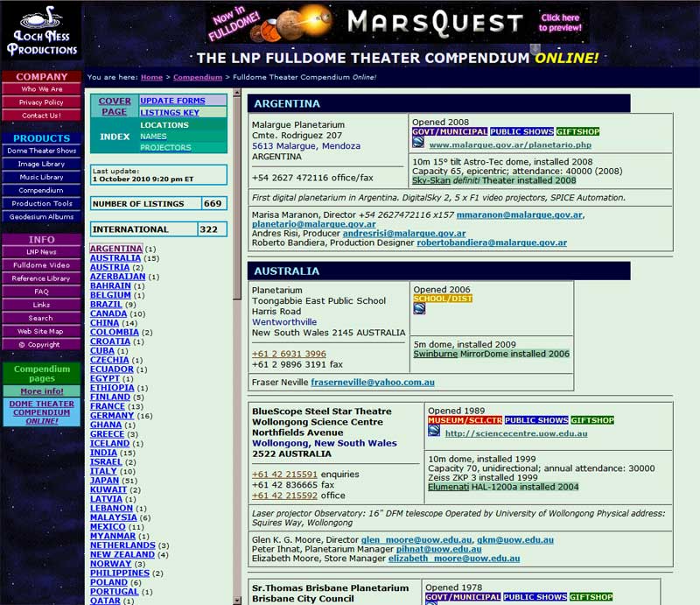The height and width of the screenshot is (605, 700).
Task: Go to Dome Theater Shows
Action: [x=41, y=151]
